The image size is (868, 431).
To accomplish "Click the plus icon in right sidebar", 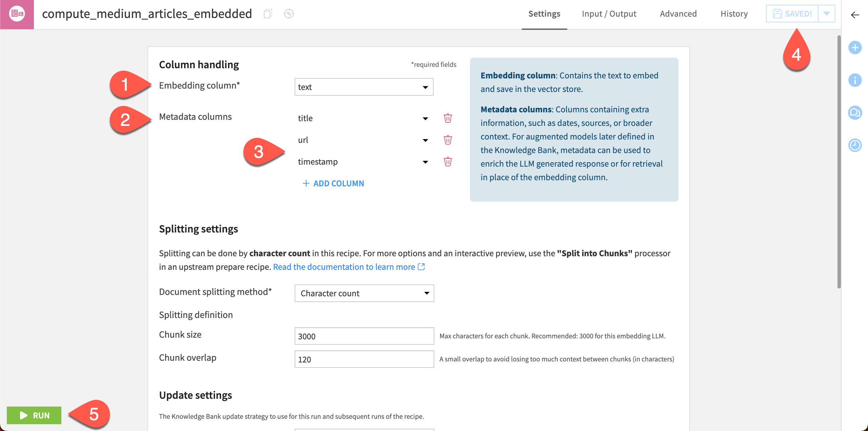I will coord(855,48).
